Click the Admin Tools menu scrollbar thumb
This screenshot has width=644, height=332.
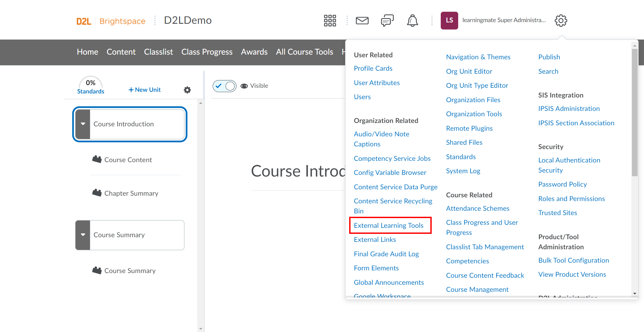coord(635,113)
